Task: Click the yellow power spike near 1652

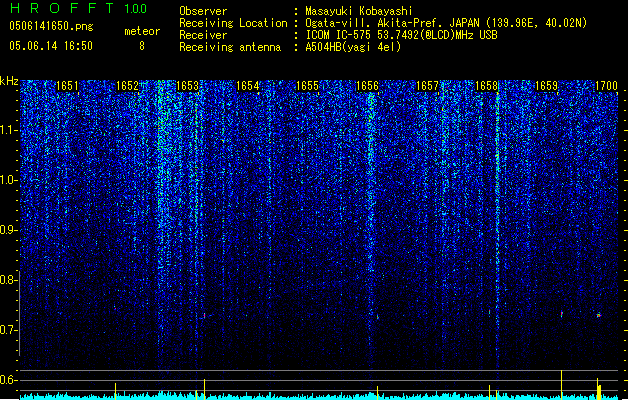Action: [x=116, y=391]
